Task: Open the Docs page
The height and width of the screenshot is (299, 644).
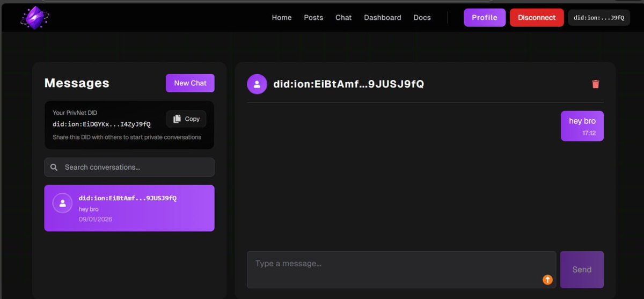Action: click(x=422, y=17)
